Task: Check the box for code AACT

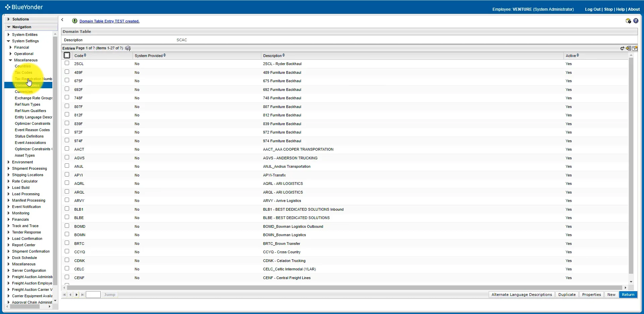Action: pyautogui.click(x=67, y=149)
